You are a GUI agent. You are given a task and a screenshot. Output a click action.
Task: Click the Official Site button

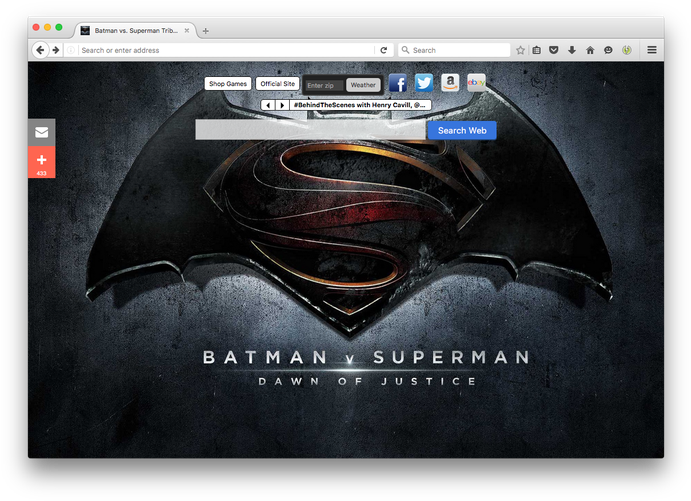click(278, 84)
